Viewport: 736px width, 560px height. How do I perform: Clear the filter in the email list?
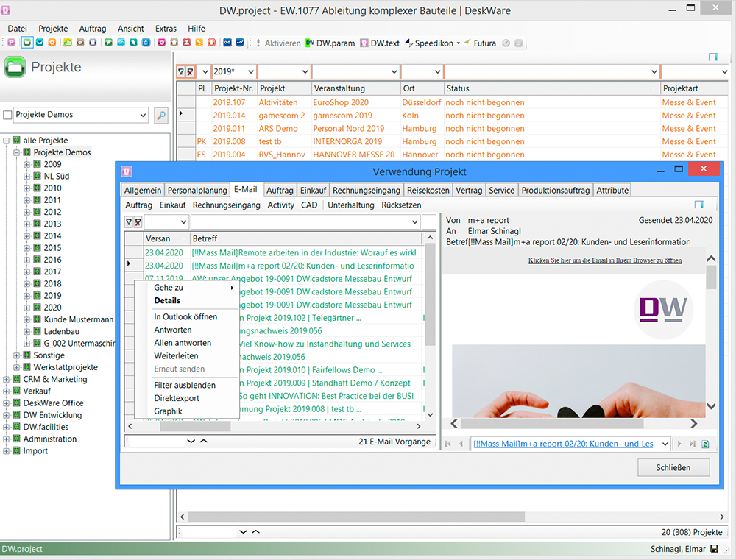[x=138, y=221]
